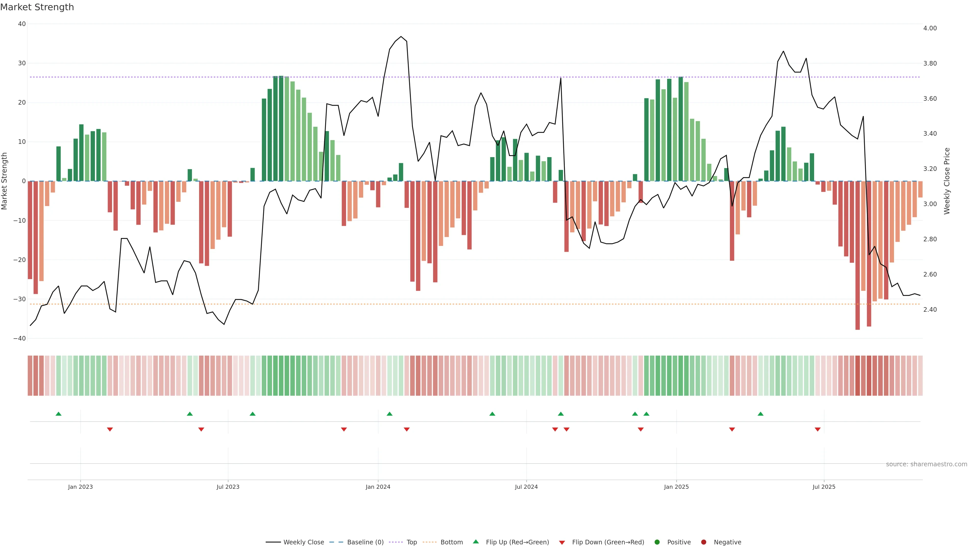980x551 pixels.
Task: Click the Bottom orange dotted legend icon
Action: click(430, 542)
